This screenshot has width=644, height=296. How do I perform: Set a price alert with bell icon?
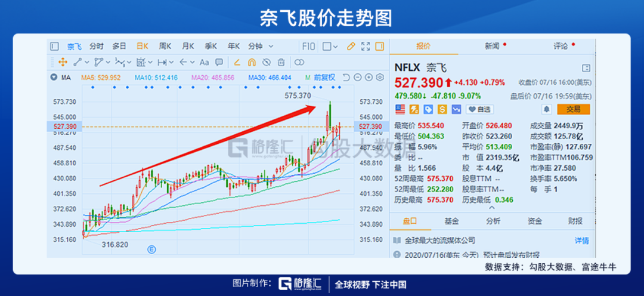coord(546,109)
